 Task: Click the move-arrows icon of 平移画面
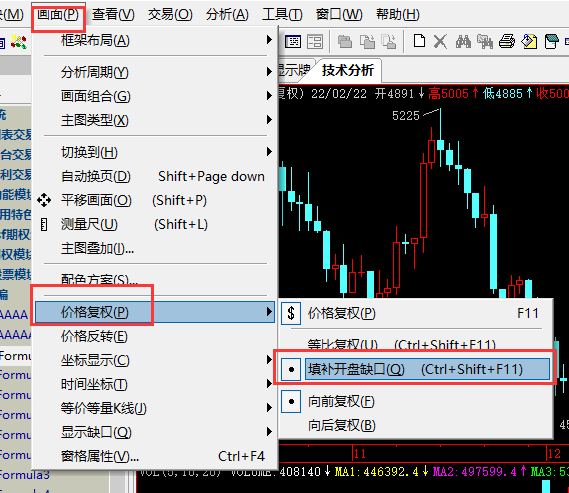[x=44, y=200]
